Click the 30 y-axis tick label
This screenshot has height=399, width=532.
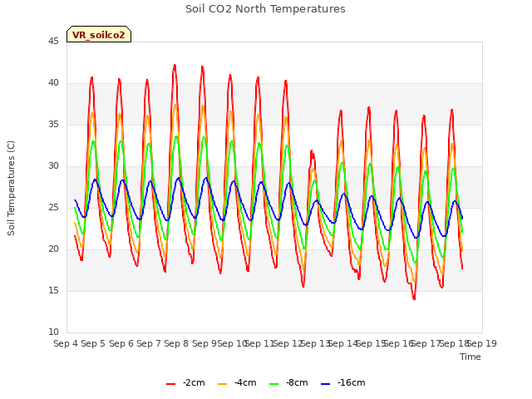pos(53,166)
